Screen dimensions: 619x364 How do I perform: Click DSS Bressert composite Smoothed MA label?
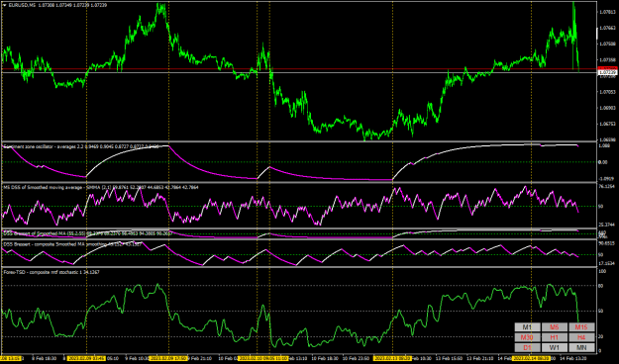71,244
